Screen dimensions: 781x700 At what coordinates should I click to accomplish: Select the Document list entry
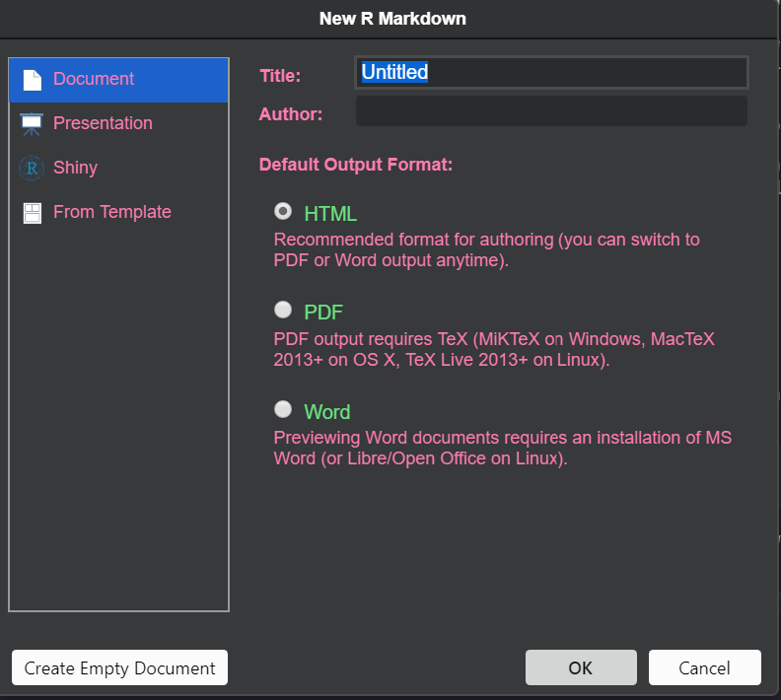[118, 80]
